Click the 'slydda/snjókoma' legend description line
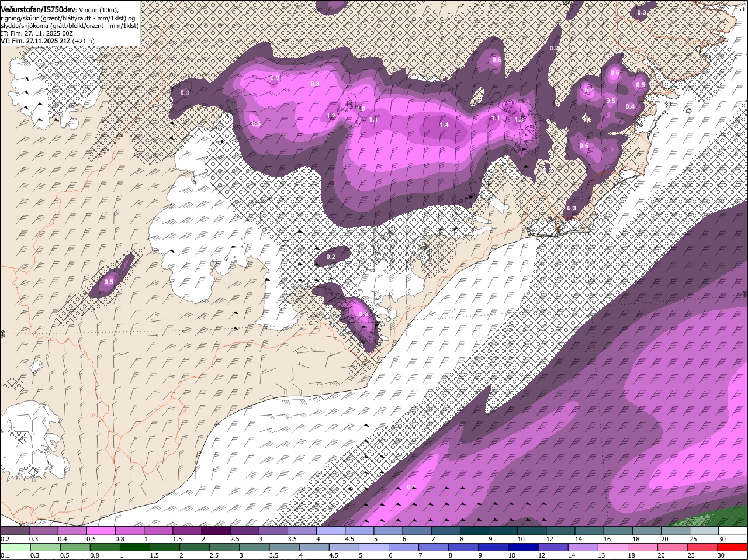This screenshot has width=748, height=560. click(x=70, y=26)
